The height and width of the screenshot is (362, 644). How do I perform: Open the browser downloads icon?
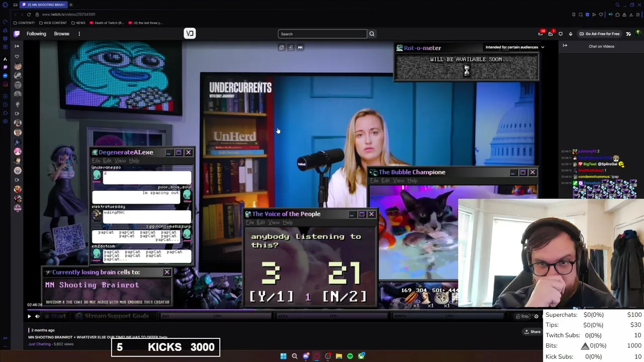[631, 15]
